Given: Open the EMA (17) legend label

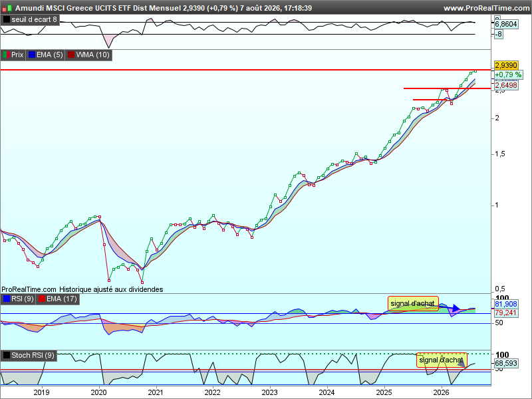Looking at the screenshot, I should pos(58,299).
